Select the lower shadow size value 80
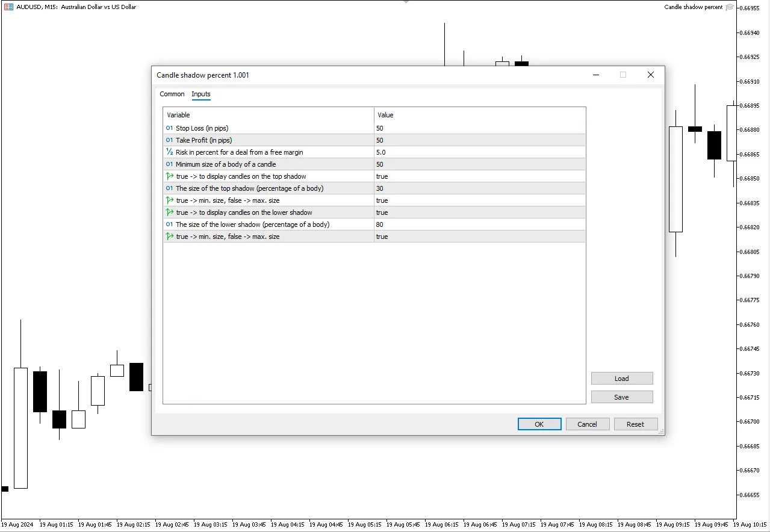The image size is (770, 532). [x=479, y=224]
